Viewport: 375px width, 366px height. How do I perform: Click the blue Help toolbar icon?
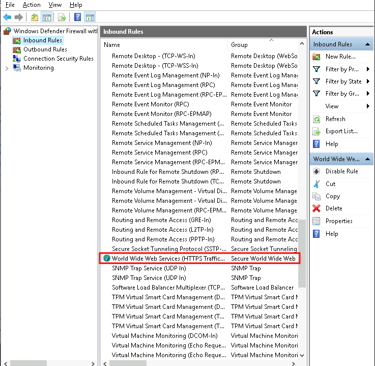pyautogui.click(x=77, y=17)
